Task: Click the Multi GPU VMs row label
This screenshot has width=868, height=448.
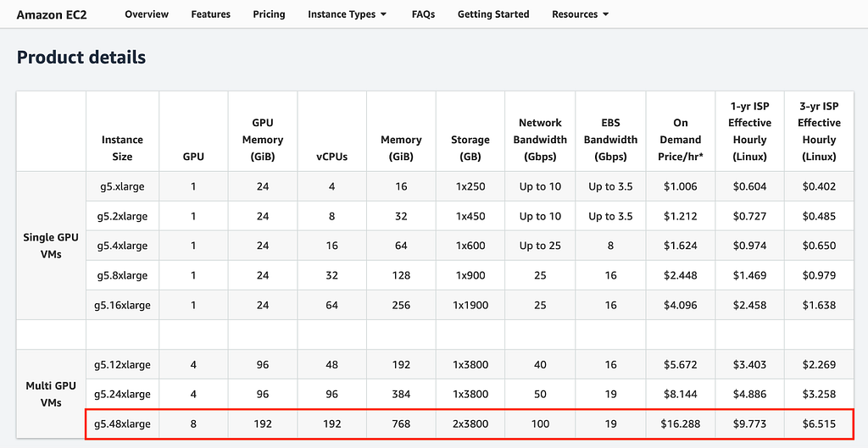Action: pyautogui.click(x=51, y=395)
